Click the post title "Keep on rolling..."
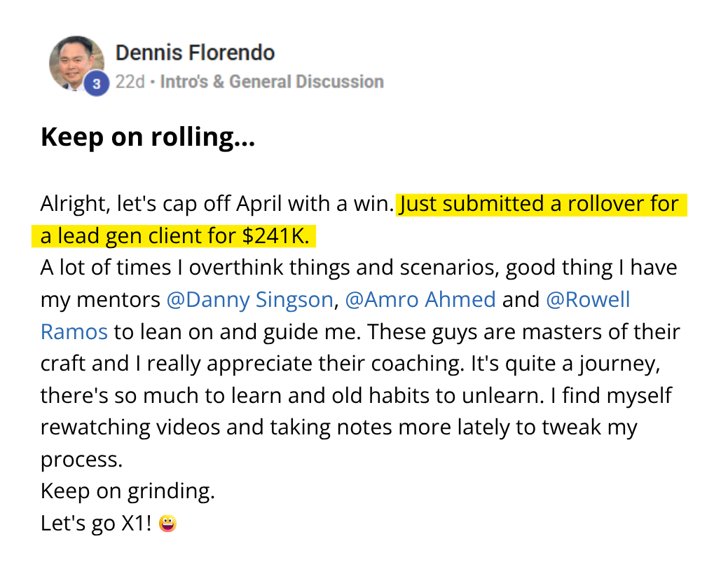This screenshot has width=728, height=576. click(147, 137)
